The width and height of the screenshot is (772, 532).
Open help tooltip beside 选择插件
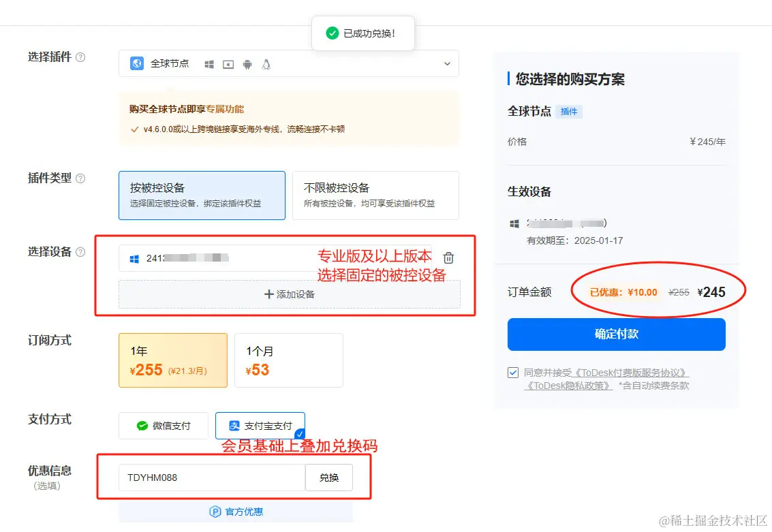(80, 57)
